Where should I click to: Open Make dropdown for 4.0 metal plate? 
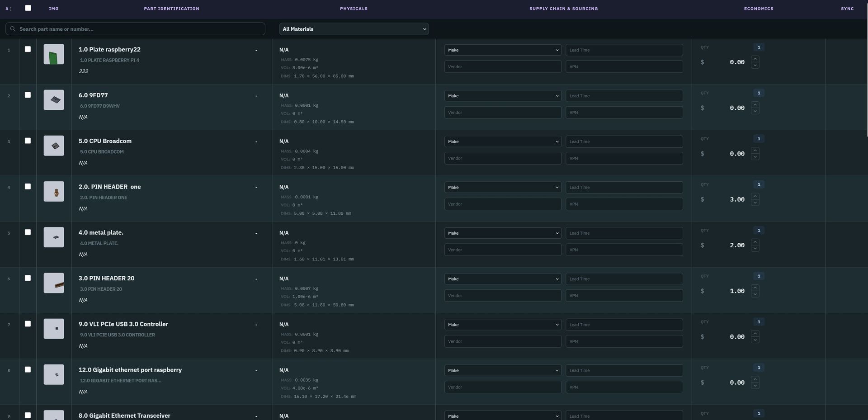click(x=503, y=233)
